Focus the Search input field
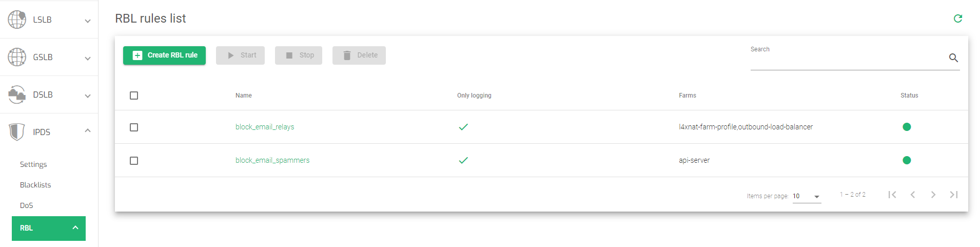The width and height of the screenshot is (980, 247). [x=848, y=58]
